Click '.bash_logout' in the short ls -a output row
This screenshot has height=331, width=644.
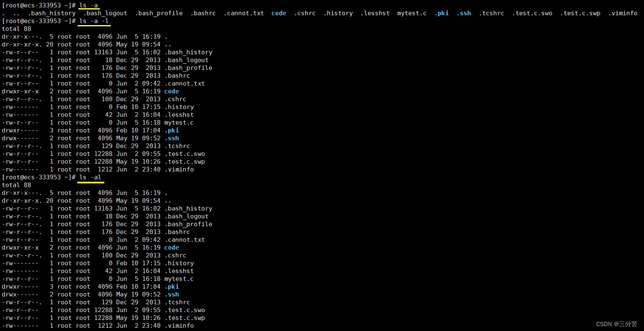click(105, 13)
